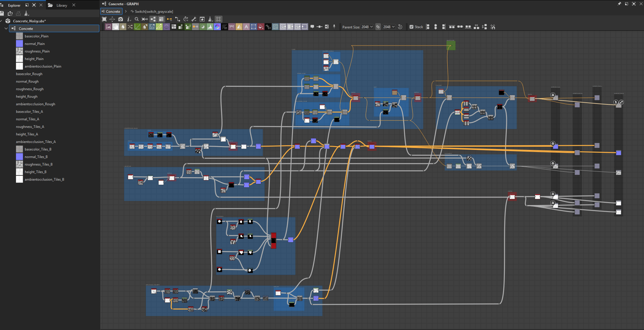This screenshot has width=644, height=330.
Task: Add a Pixel Processor node
Action: 225,27
